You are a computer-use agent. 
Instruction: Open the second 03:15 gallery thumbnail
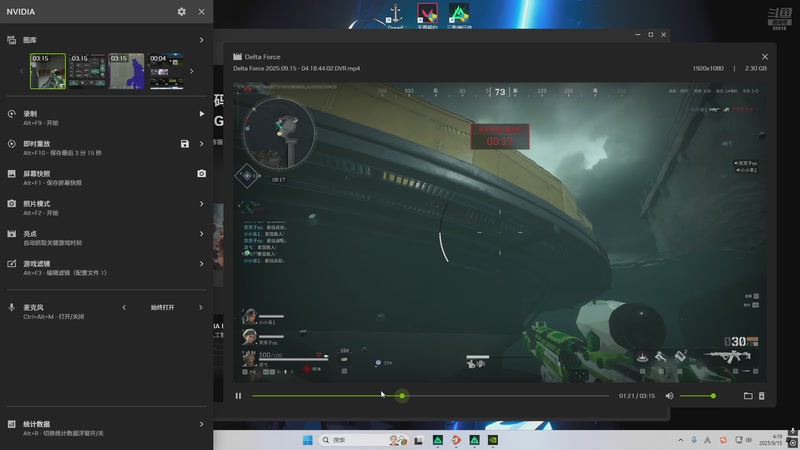87,71
